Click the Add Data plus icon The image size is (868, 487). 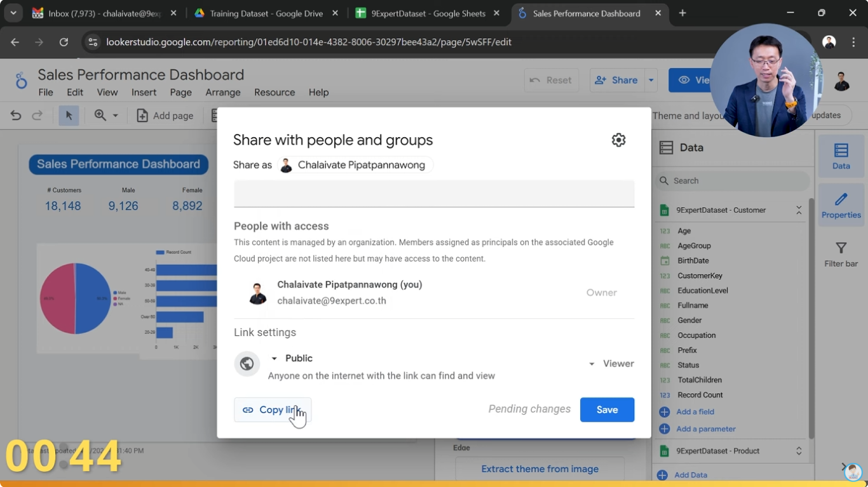(x=663, y=474)
